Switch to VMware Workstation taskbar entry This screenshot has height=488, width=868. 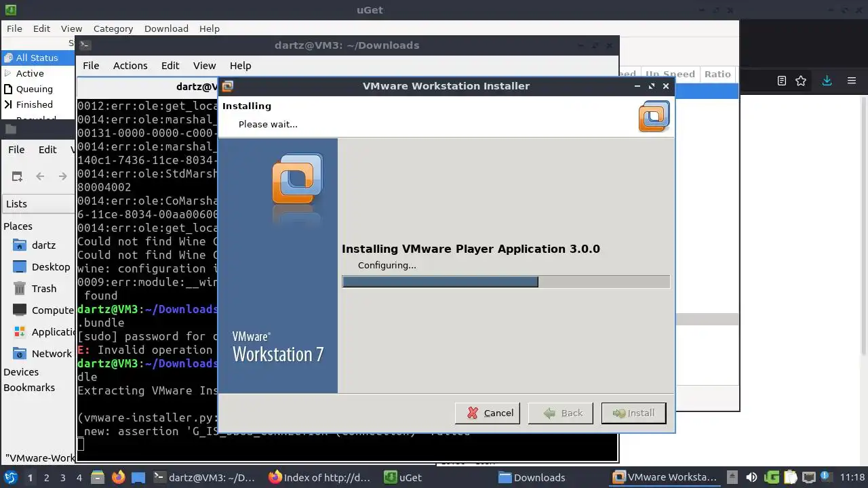coord(665,477)
